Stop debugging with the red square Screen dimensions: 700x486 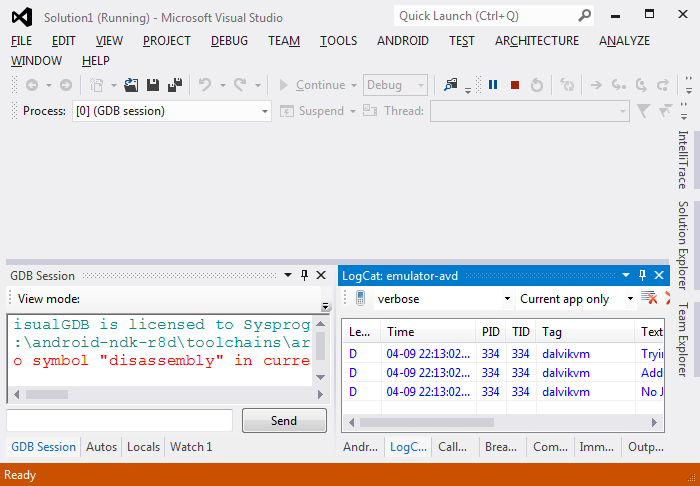(x=515, y=85)
